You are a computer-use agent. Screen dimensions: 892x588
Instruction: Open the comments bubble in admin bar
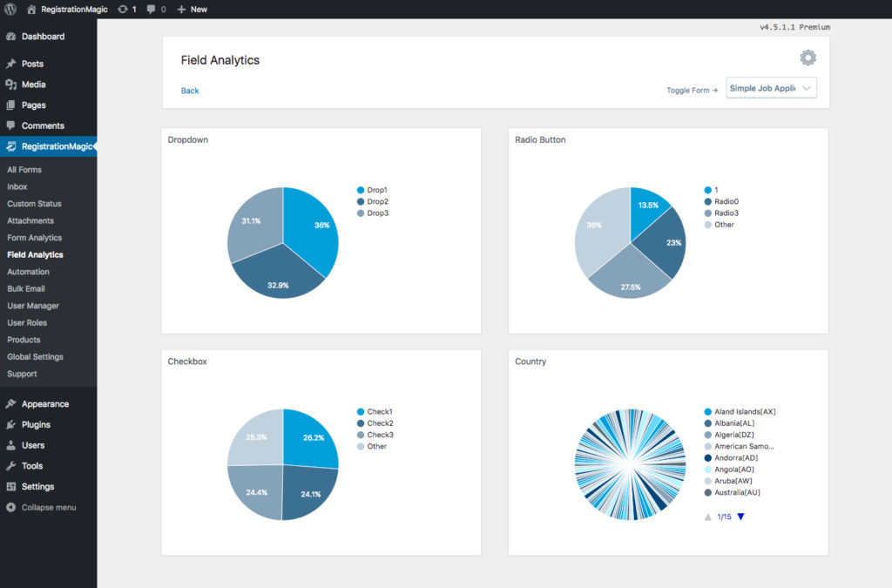tap(152, 9)
